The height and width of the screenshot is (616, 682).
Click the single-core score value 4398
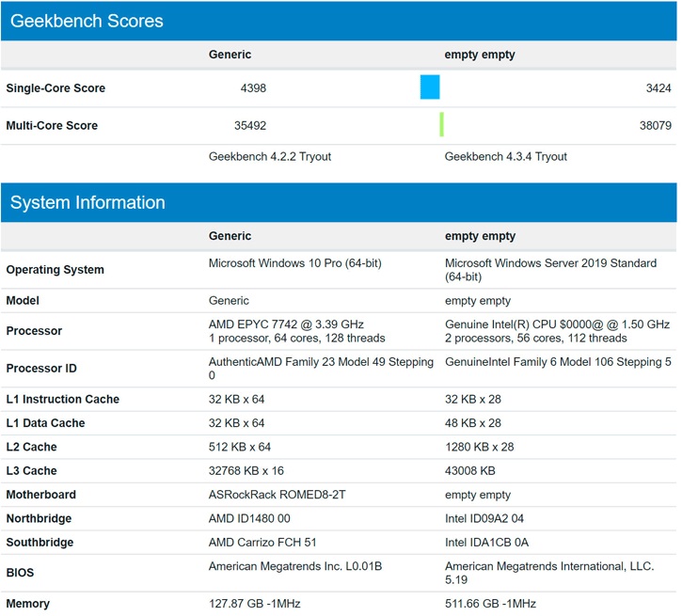coord(254,88)
